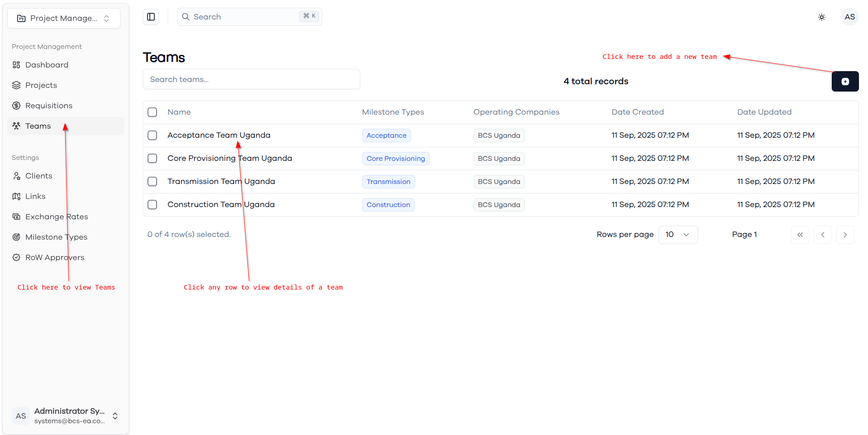Focus the Search teams input field

click(252, 79)
